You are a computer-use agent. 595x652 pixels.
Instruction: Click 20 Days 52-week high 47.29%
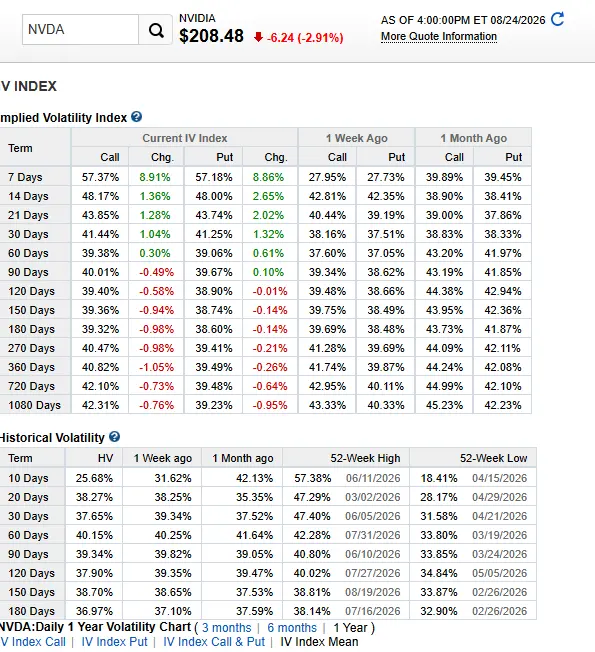[312, 497]
